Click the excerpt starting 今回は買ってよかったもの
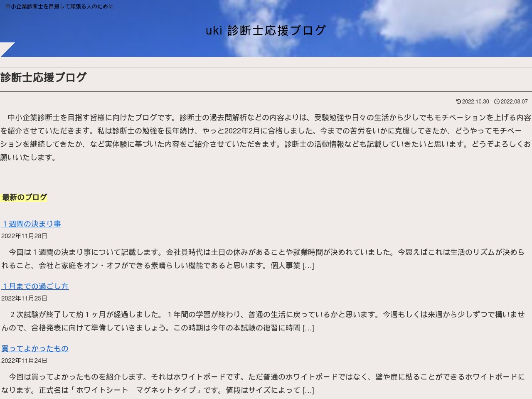 [x=263, y=384]
